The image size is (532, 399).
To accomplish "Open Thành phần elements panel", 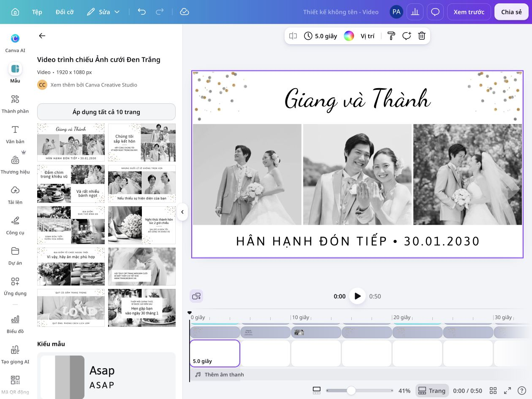I will 15,104.
